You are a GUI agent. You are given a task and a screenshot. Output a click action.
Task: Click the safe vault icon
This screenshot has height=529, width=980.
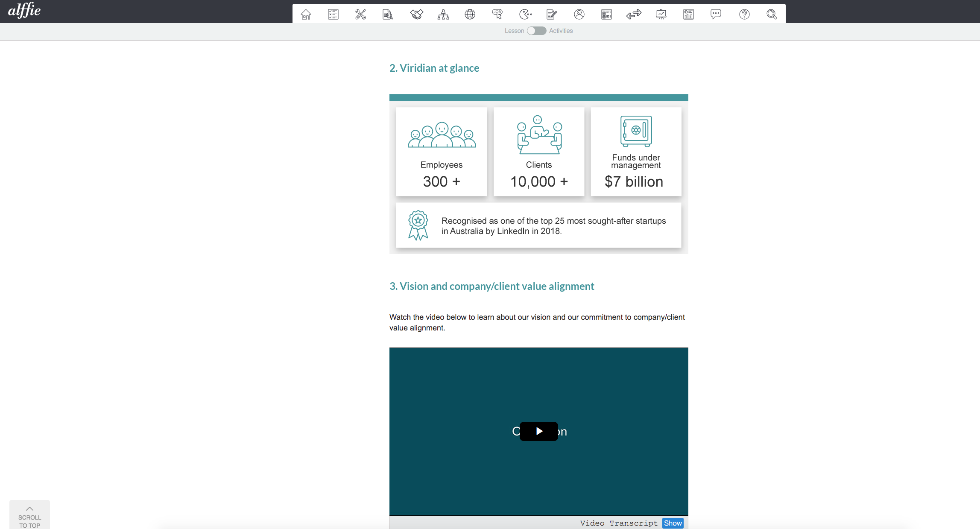[x=636, y=131]
